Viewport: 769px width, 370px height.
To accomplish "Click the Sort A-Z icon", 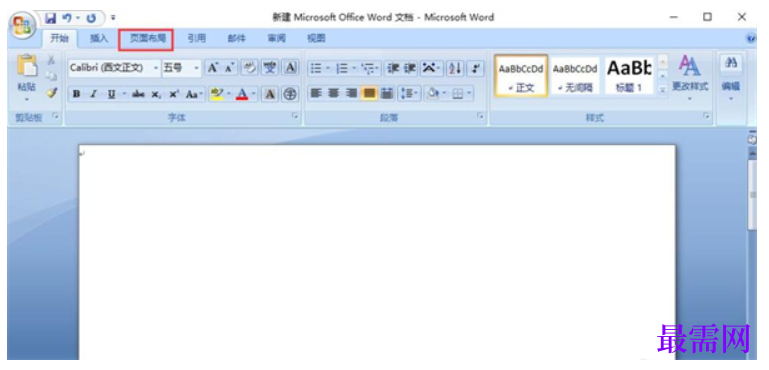I will (455, 68).
